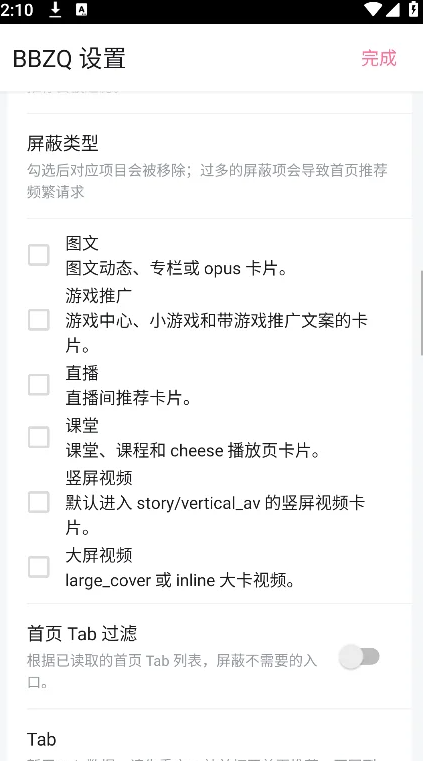Viewport: 423px width, 761px height.
Task: Tap the 首页 Tab 过滤 label
Action: pos(82,633)
